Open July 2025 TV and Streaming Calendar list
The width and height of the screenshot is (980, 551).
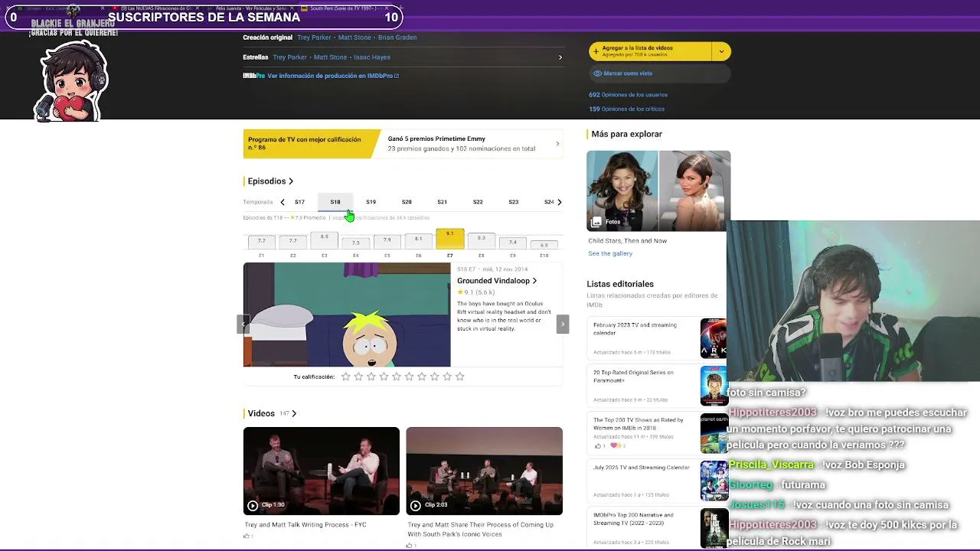[x=642, y=468]
